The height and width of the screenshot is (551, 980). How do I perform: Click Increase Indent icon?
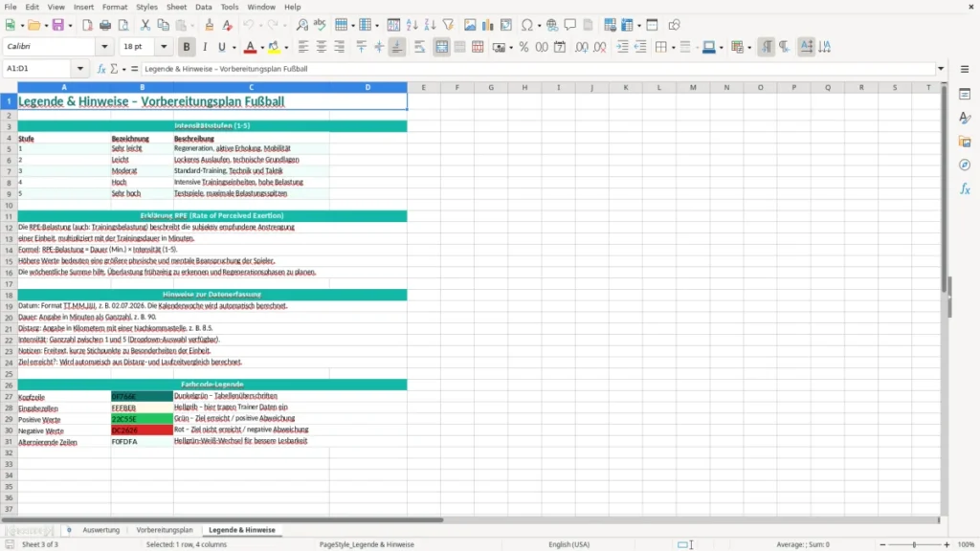coord(622,47)
